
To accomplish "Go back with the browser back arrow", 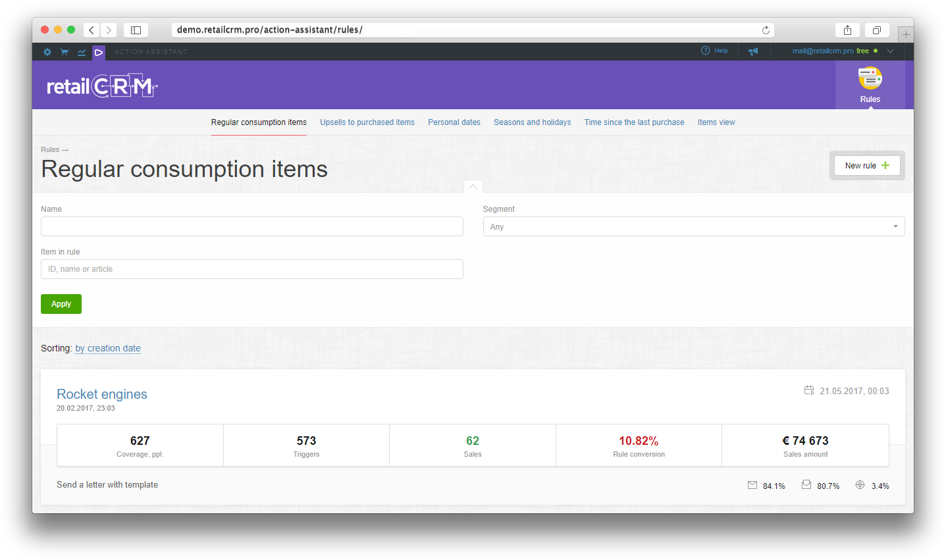I will (x=92, y=30).
